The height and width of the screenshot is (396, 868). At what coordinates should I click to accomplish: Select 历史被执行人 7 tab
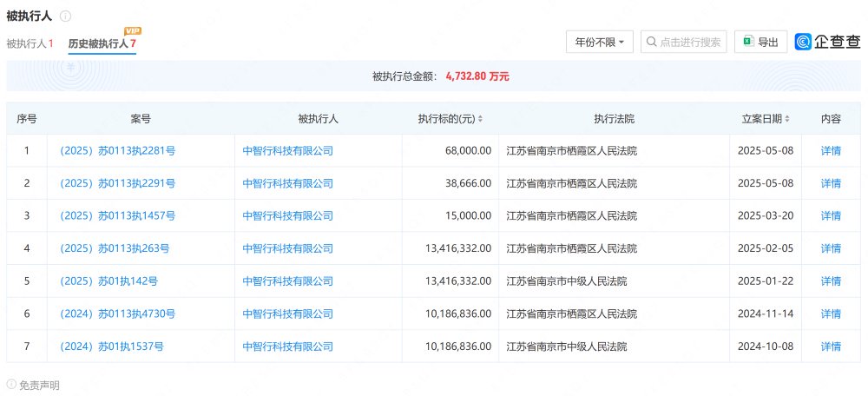pos(102,43)
